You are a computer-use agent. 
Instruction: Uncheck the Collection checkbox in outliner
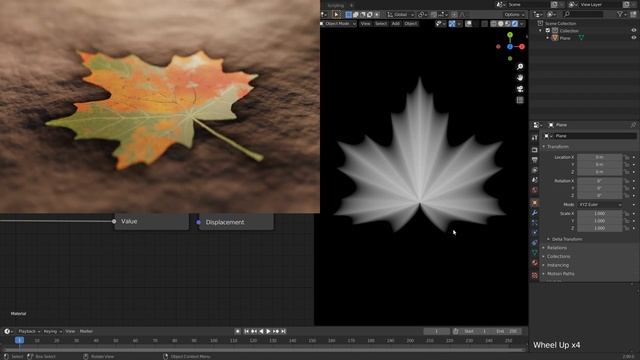click(548, 31)
